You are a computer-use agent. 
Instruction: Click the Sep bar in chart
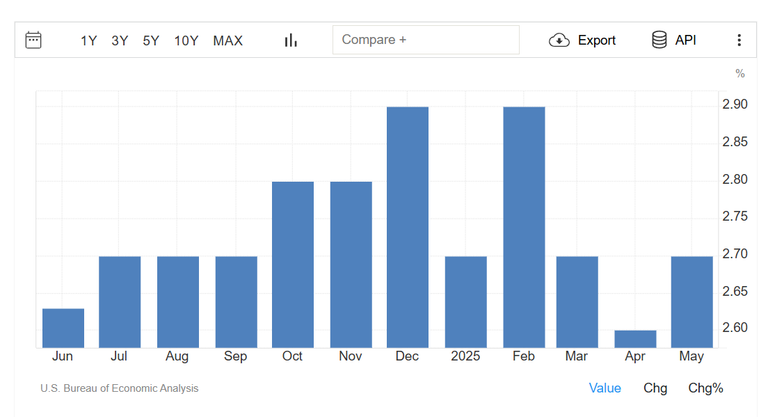(236, 302)
